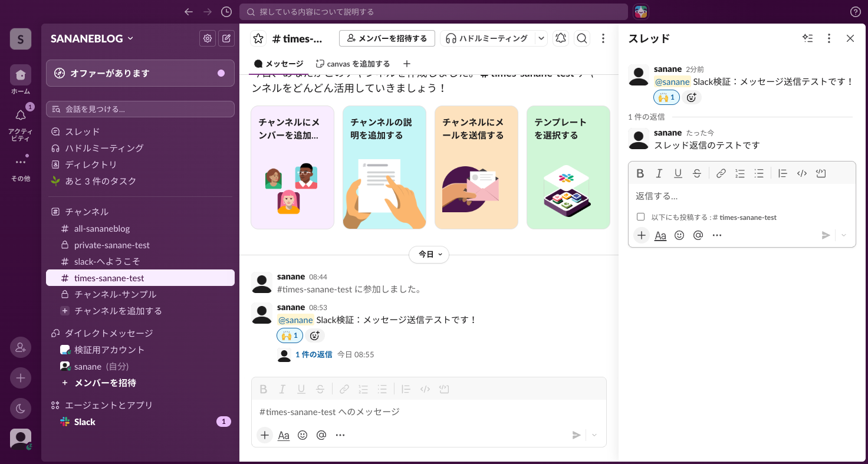Viewport: 868px width, 464px height.
Task: Star the times-sanane-test channel
Action: point(258,38)
